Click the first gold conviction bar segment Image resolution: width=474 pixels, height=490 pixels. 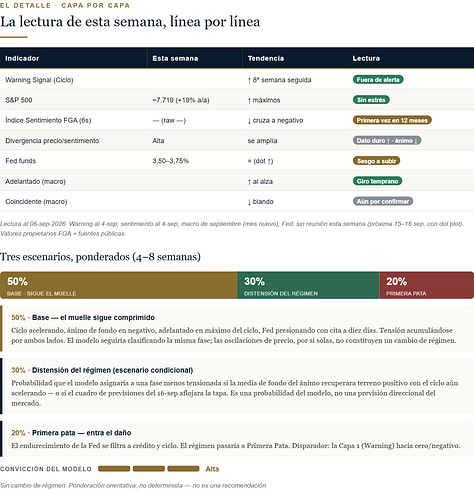(114, 469)
